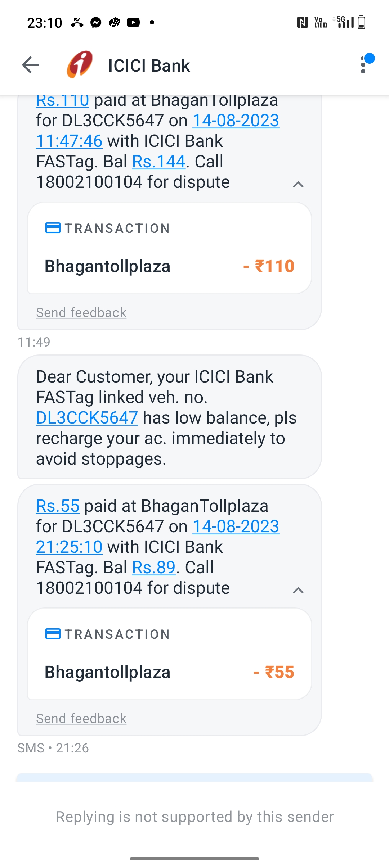Open the Bhagantollplaza ₹55 transaction card
389x868 pixels.
click(170, 654)
